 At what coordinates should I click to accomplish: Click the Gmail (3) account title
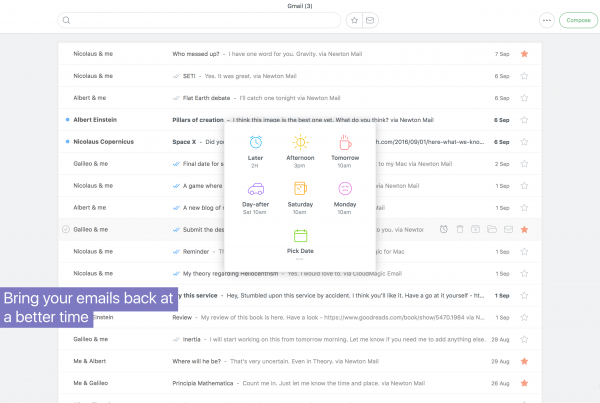pos(300,6)
